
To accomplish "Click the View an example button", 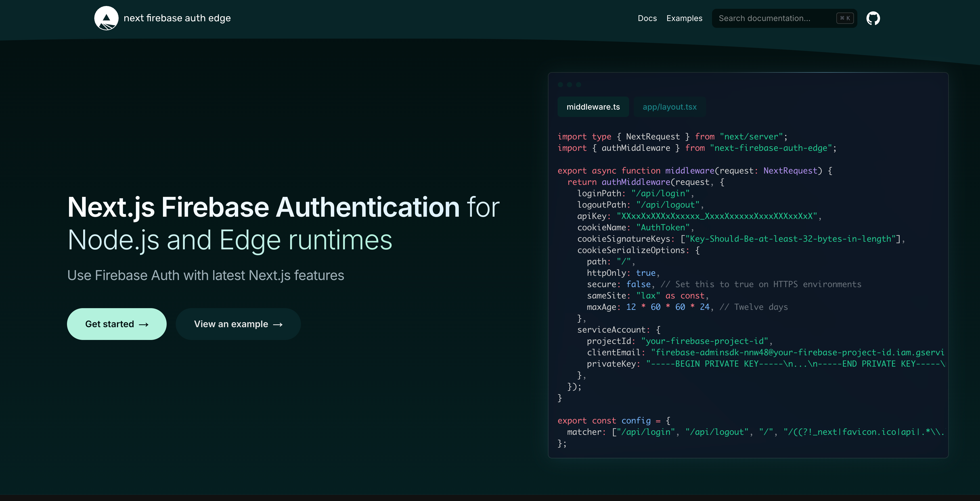I will click(x=238, y=324).
